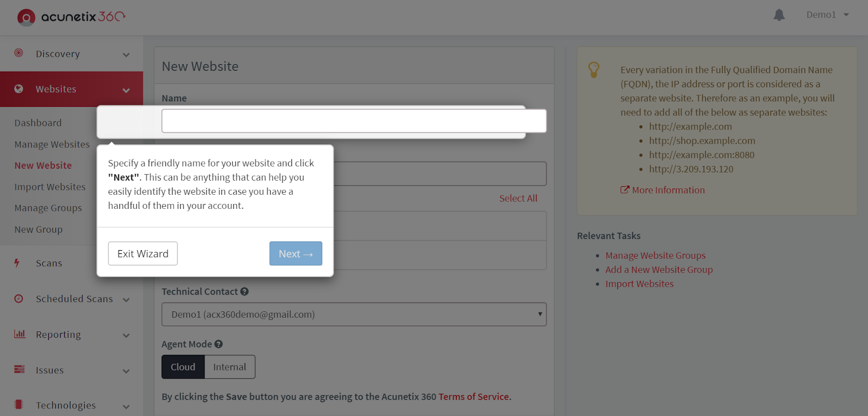Click the Issues list icon
The height and width of the screenshot is (416, 868).
tap(20, 369)
